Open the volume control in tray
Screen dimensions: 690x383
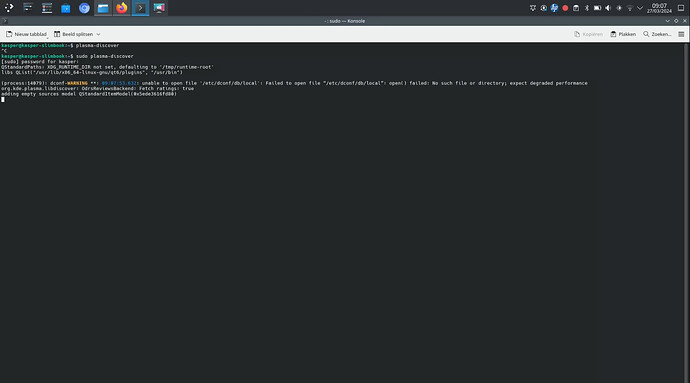pyautogui.click(x=608, y=8)
